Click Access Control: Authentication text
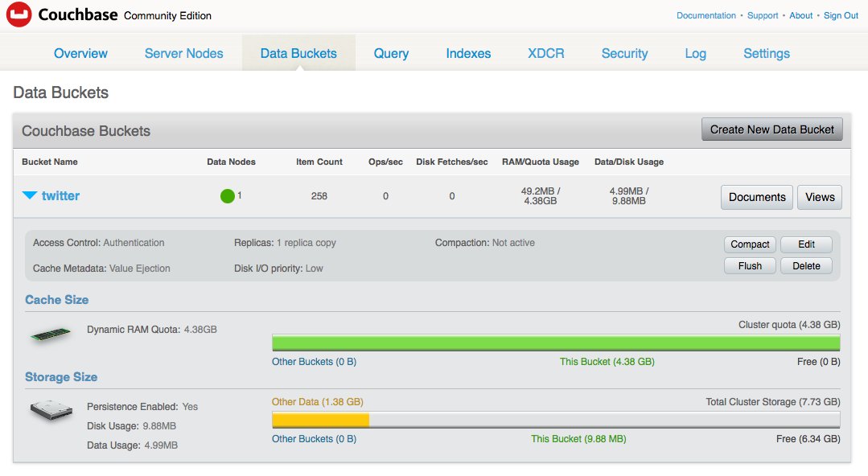 coord(98,243)
